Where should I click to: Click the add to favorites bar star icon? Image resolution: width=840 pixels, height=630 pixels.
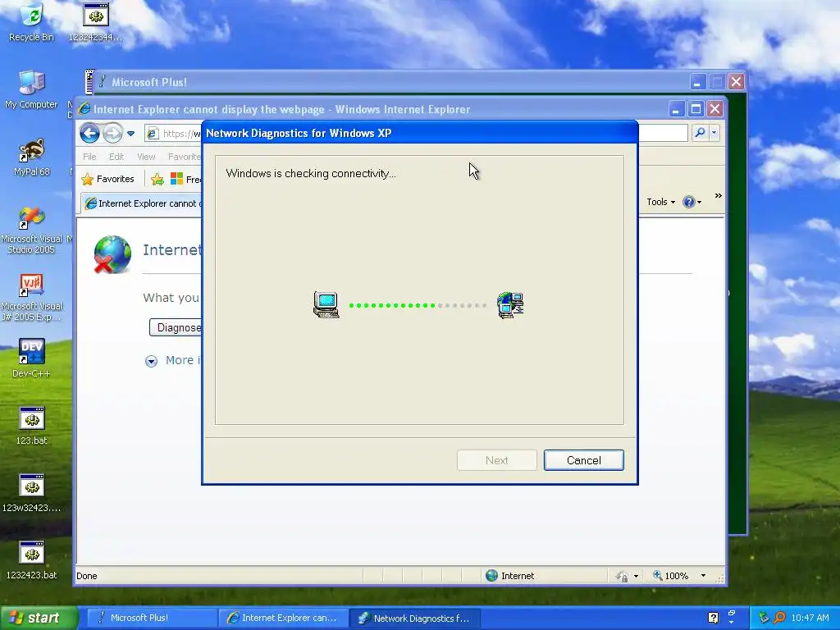click(157, 180)
